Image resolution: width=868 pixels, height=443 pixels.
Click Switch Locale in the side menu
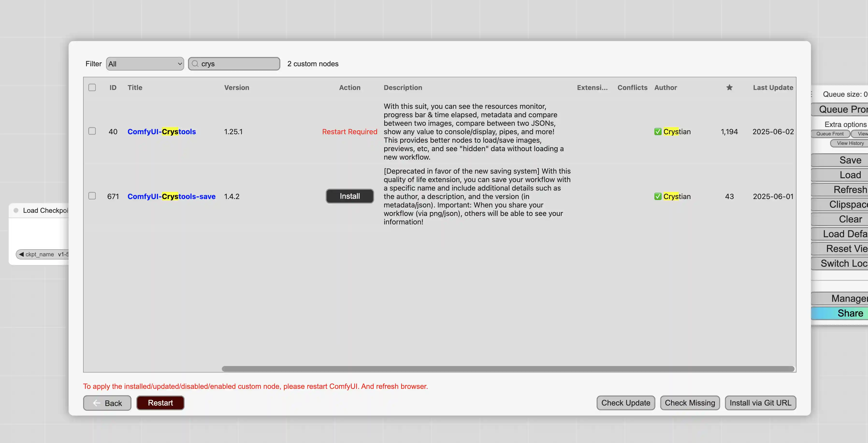840,263
